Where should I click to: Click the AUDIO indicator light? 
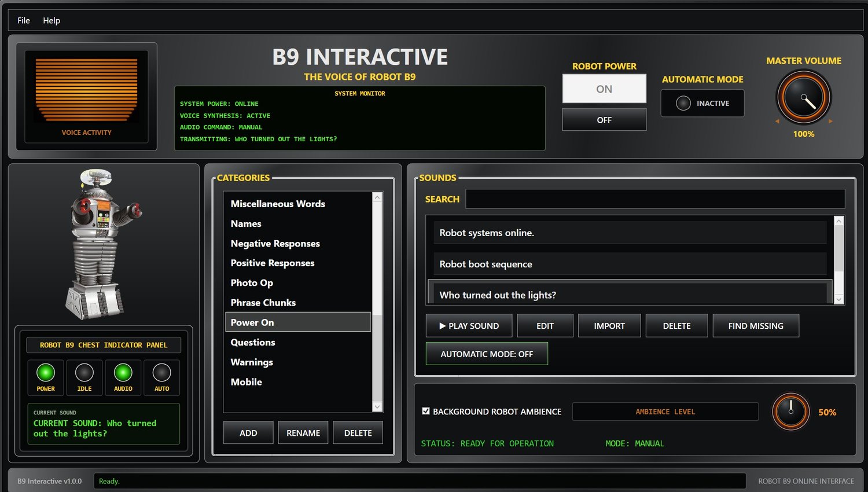123,373
